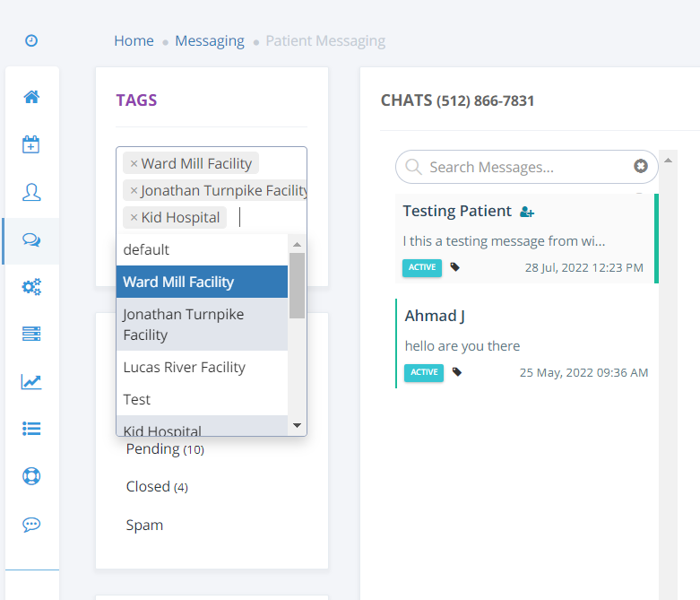Remove the Jonathan Turnpike Facility tag chip
Viewport: 700px width, 600px height.
click(x=134, y=191)
